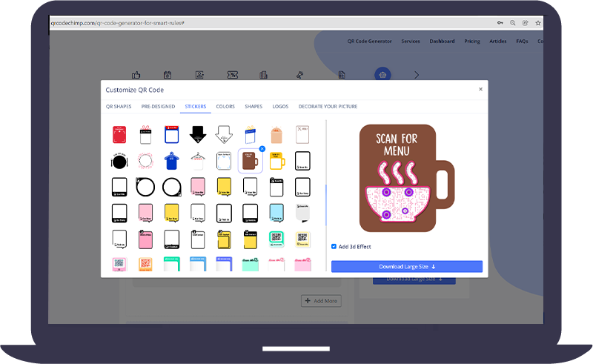Image resolution: width=593 pixels, height=364 pixels.
Task: Select the thumbs-up QR type icon
Action: (136, 75)
